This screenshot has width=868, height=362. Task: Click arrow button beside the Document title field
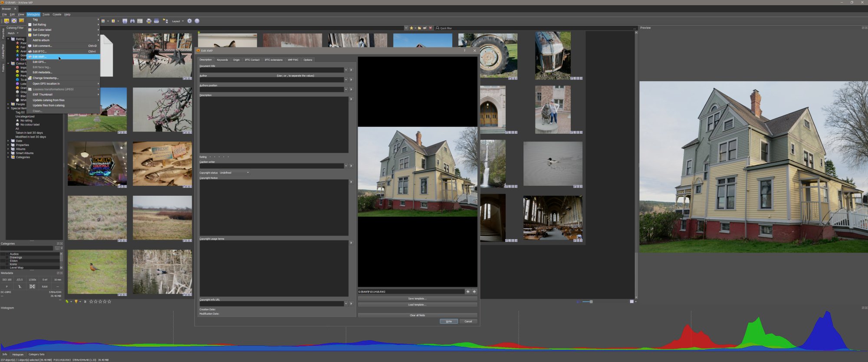(351, 70)
